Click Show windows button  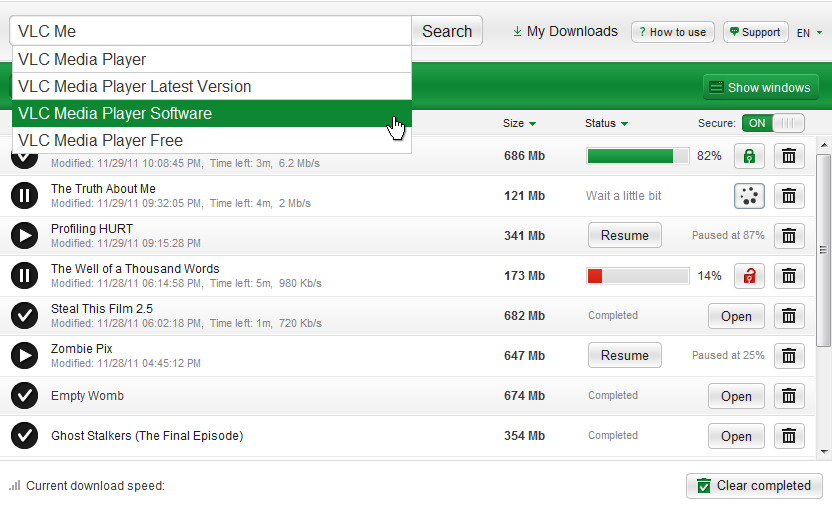click(760, 88)
